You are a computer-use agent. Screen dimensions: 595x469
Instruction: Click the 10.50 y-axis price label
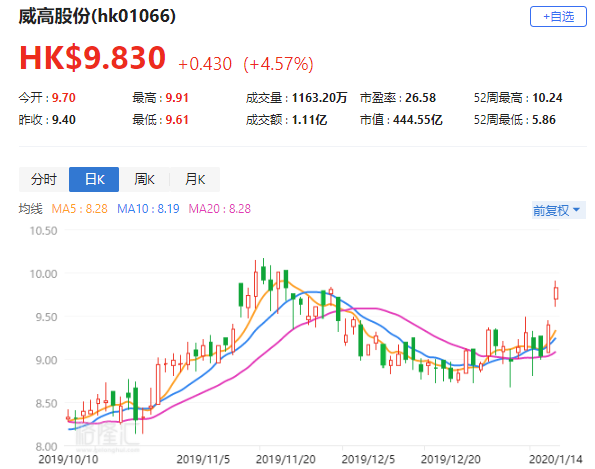43,231
